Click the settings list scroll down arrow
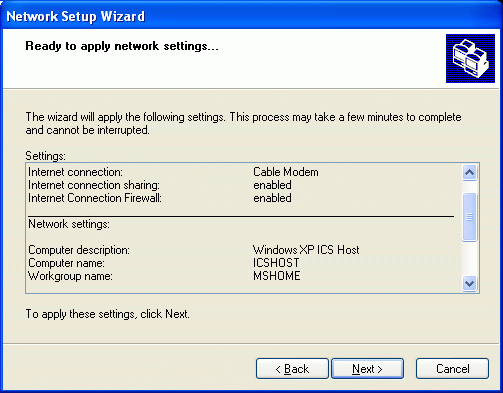Screen dimensions: 503x393 (470, 284)
